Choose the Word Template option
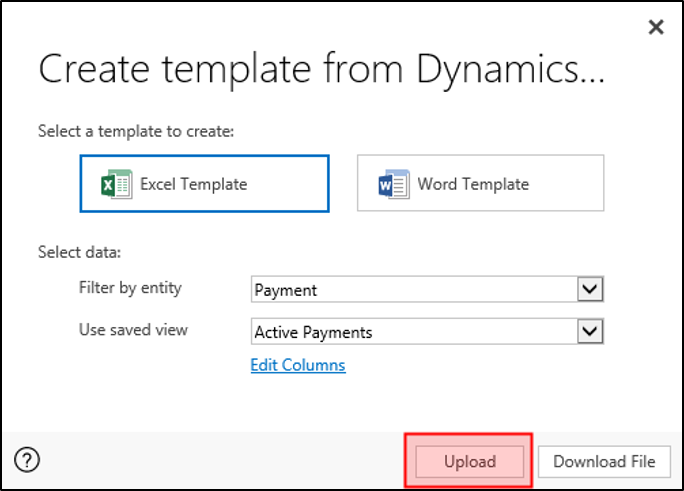The height and width of the screenshot is (491, 684). (x=480, y=183)
